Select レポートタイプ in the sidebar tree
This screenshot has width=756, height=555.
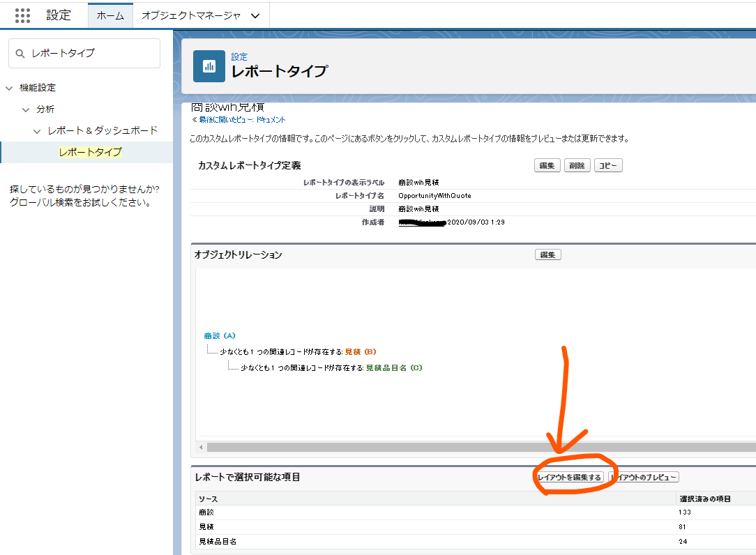pos(90,152)
